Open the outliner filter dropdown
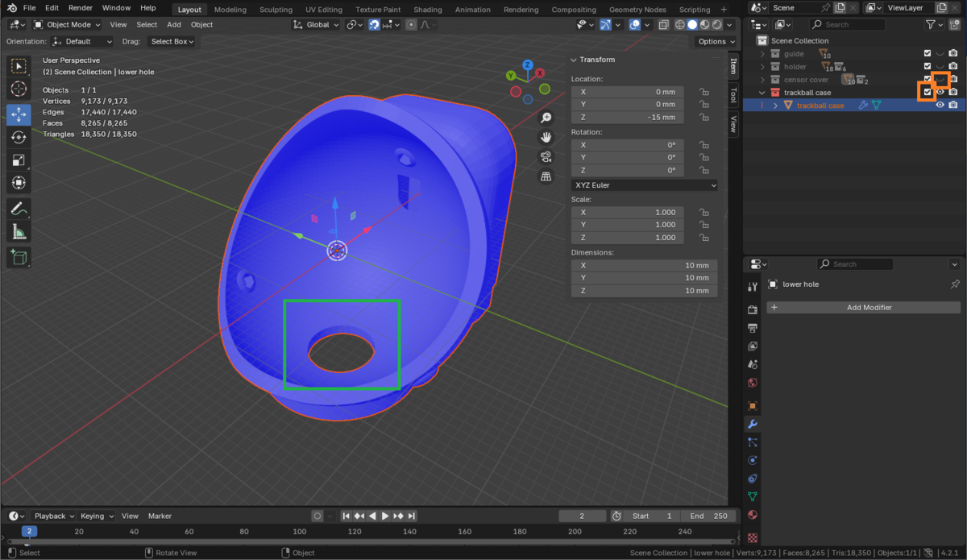Image resolution: width=967 pixels, height=560 pixels. [934, 24]
